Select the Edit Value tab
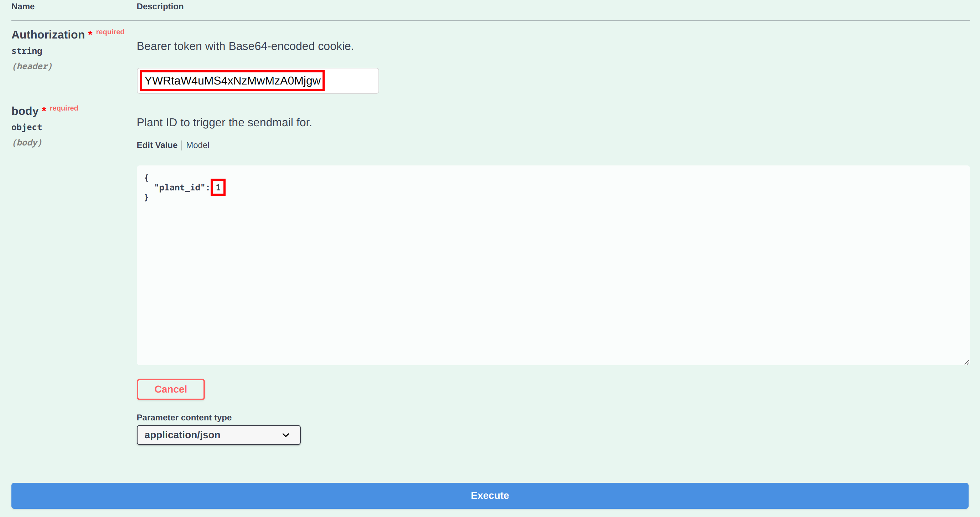The height and width of the screenshot is (517, 980). click(x=157, y=145)
